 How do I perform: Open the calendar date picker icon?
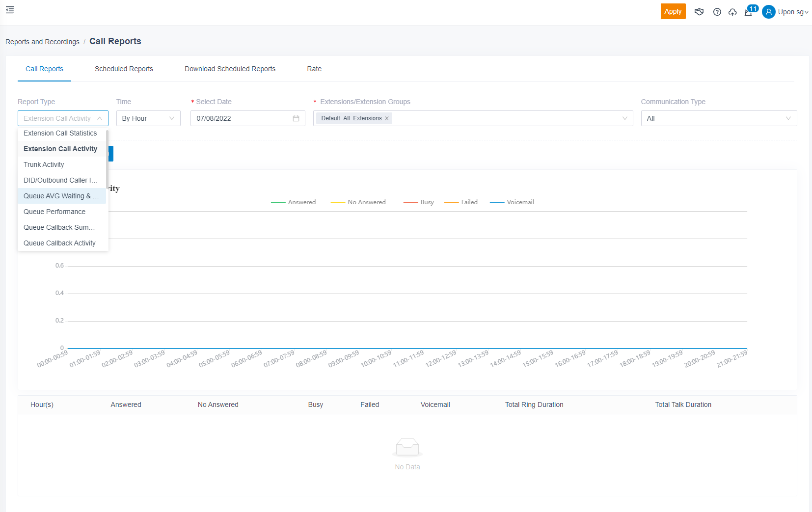point(296,118)
